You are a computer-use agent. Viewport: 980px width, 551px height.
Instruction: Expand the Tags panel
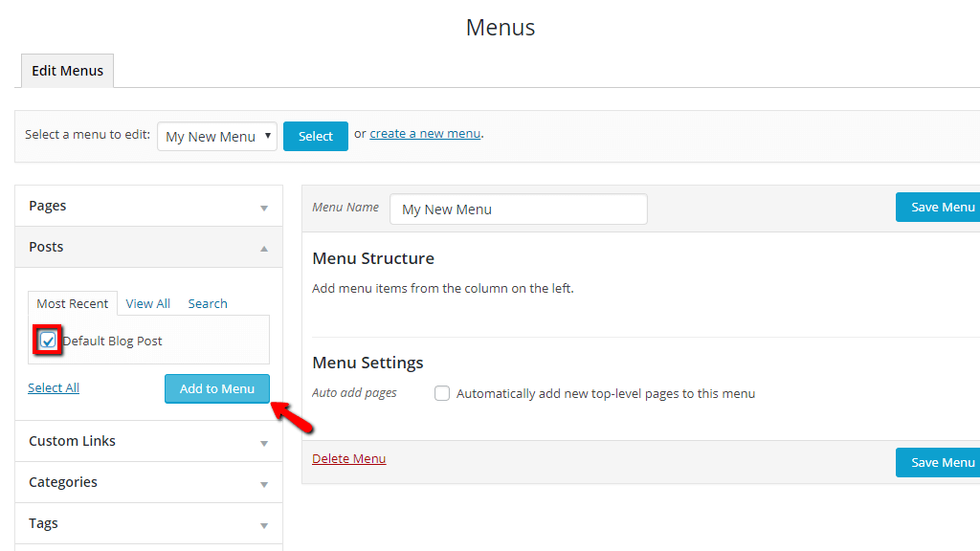point(148,523)
